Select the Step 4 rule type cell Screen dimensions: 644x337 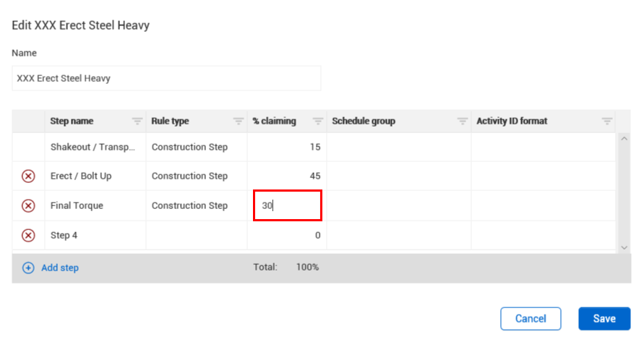(x=197, y=235)
